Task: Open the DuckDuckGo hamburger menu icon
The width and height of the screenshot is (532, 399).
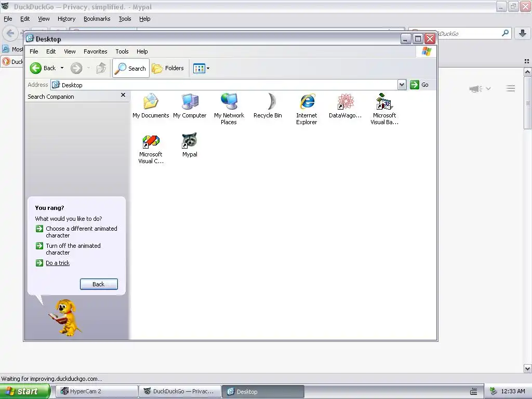Action: (511, 88)
